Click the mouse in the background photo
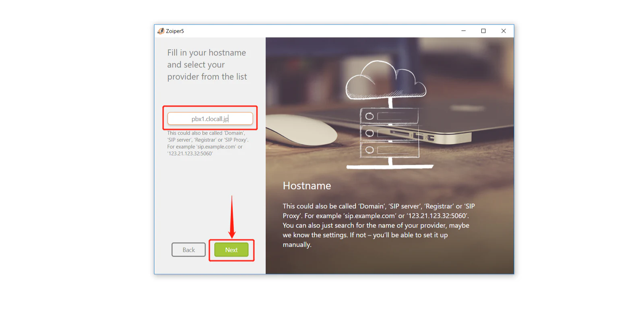This screenshot has height=316, width=644. pyautogui.click(x=301, y=130)
